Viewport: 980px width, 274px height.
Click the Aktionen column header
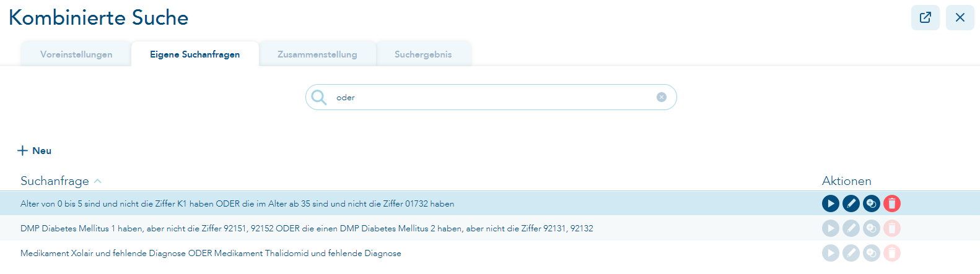[847, 181]
